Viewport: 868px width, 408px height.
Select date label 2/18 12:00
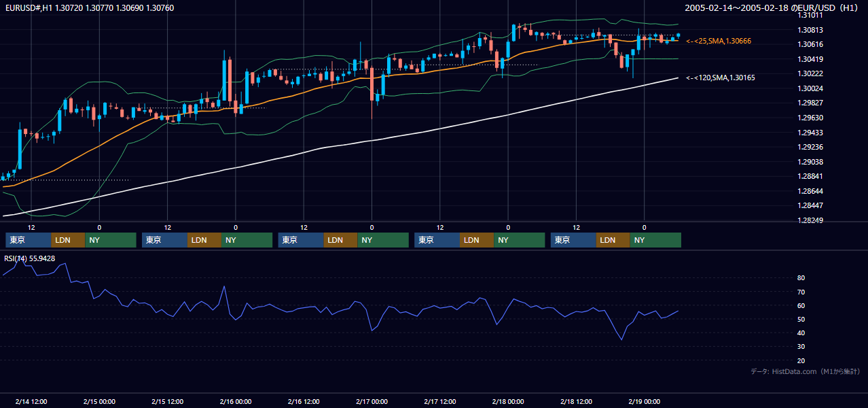point(576,402)
